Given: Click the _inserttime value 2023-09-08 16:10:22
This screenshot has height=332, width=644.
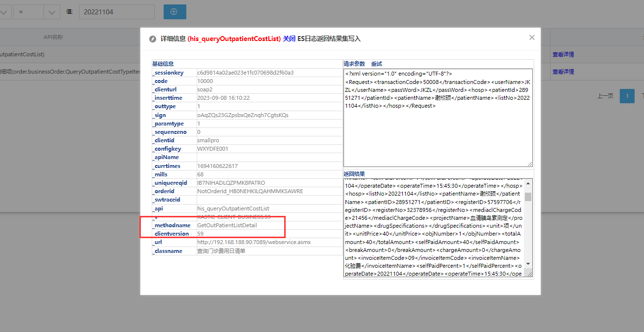Looking at the screenshot, I should tap(223, 98).
